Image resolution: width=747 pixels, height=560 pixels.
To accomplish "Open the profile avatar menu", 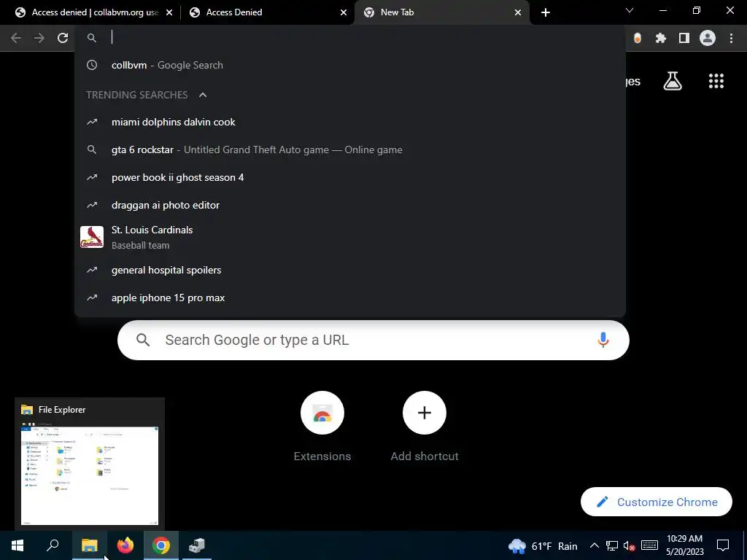I will pos(708,38).
